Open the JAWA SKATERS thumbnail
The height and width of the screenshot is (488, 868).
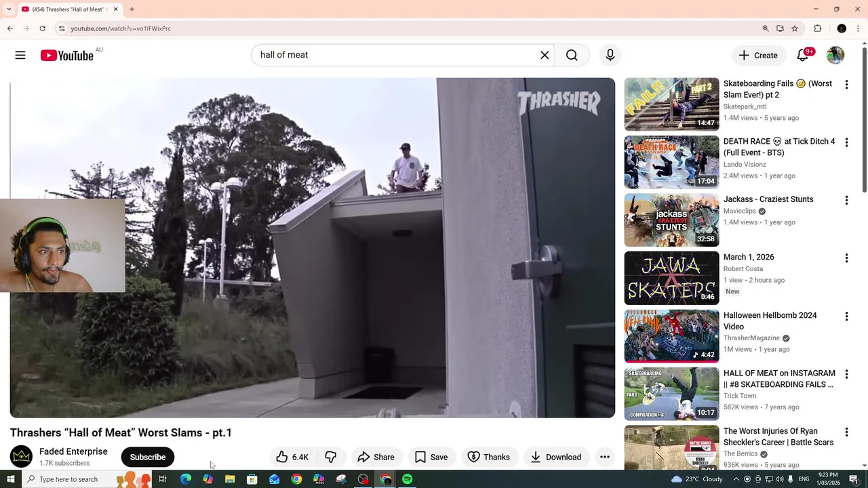pyautogui.click(x=671, y=278)
